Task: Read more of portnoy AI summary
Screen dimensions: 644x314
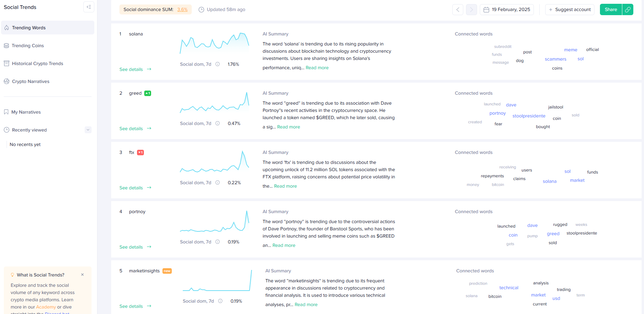Action: pos(284,245)
